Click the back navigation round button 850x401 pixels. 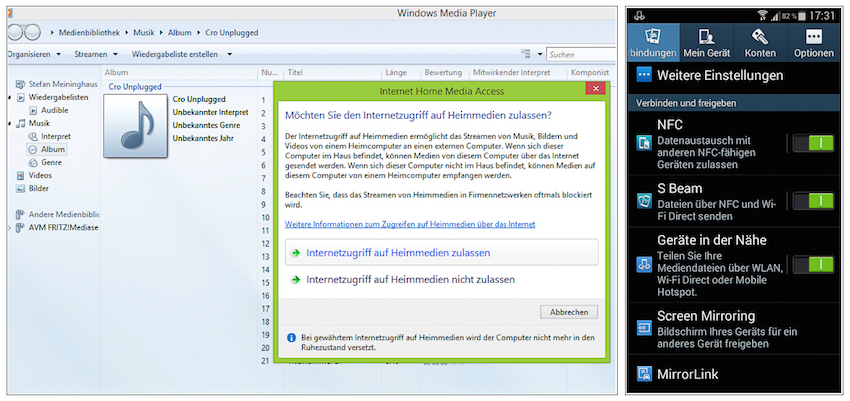[x=15, y=33]
